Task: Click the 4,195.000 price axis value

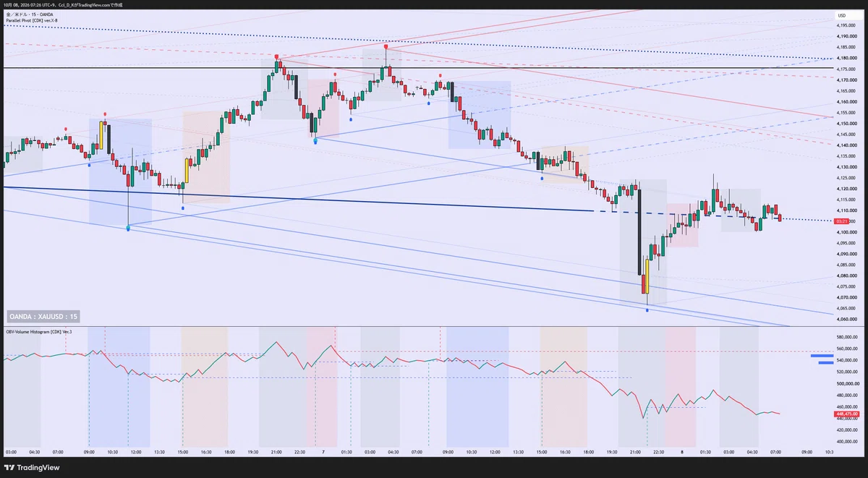Action: 847,25
